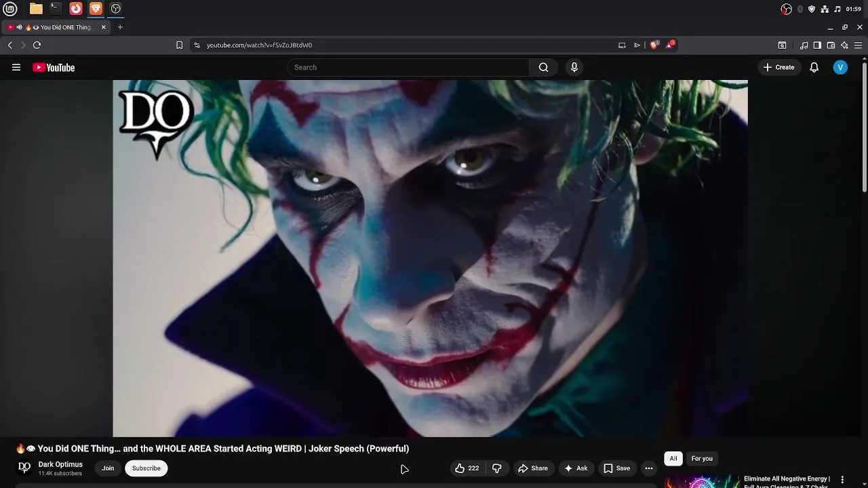Open the Dark Optimus channel name link
Screen dimensions: 868x488
(60, 464)
